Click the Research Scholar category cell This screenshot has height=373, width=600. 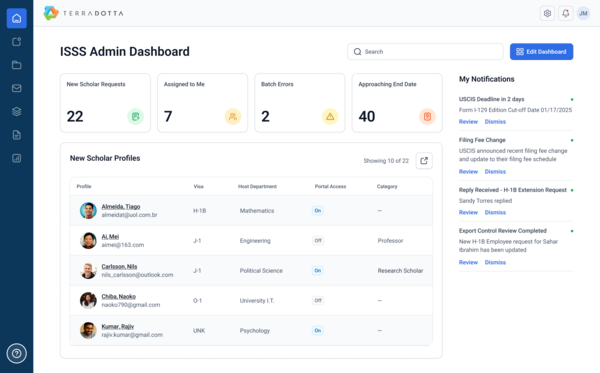coord(400,270)
